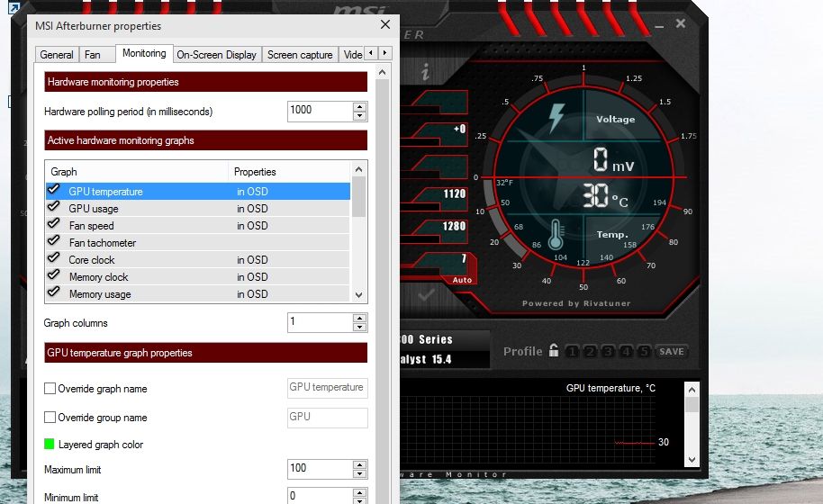
Task: Enable Override graph name checkbox
Action: (50, 389)
